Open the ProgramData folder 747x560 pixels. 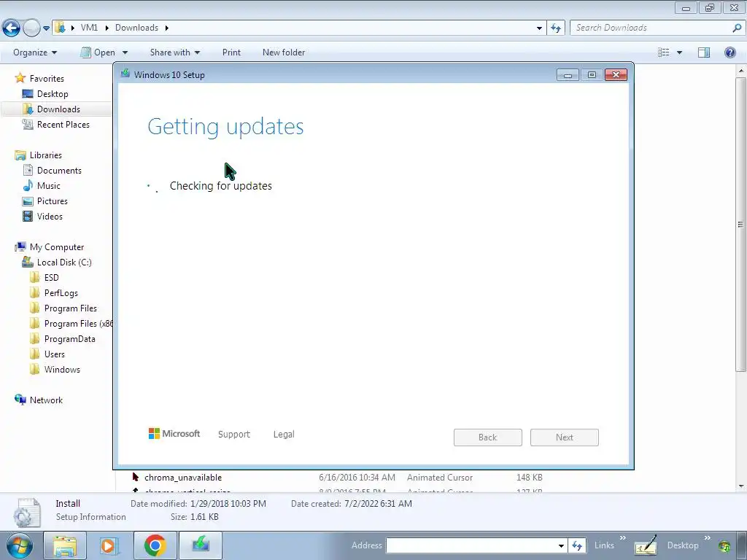pyautogui.click(x=69, y=338)
